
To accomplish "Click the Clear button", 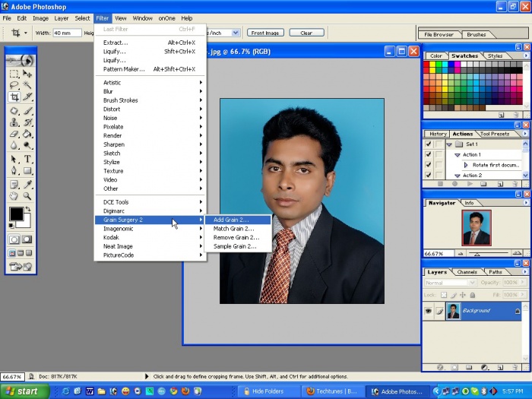I will [306, 33].
